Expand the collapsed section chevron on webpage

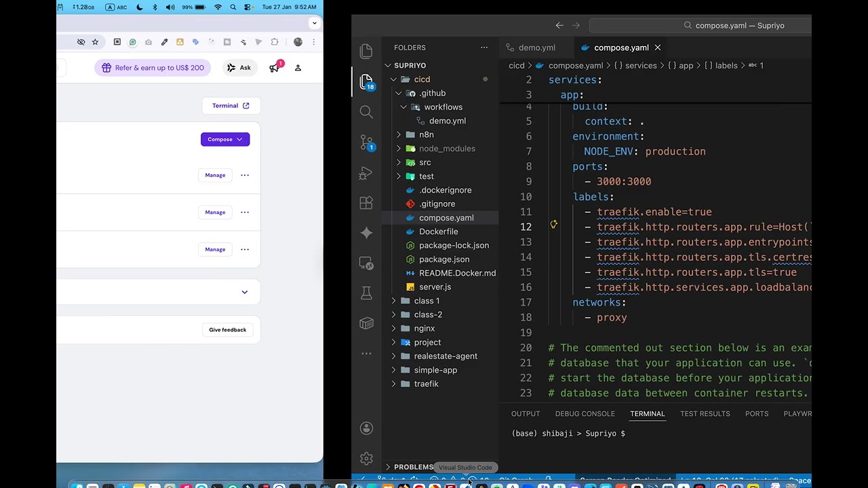pos(245,292)
